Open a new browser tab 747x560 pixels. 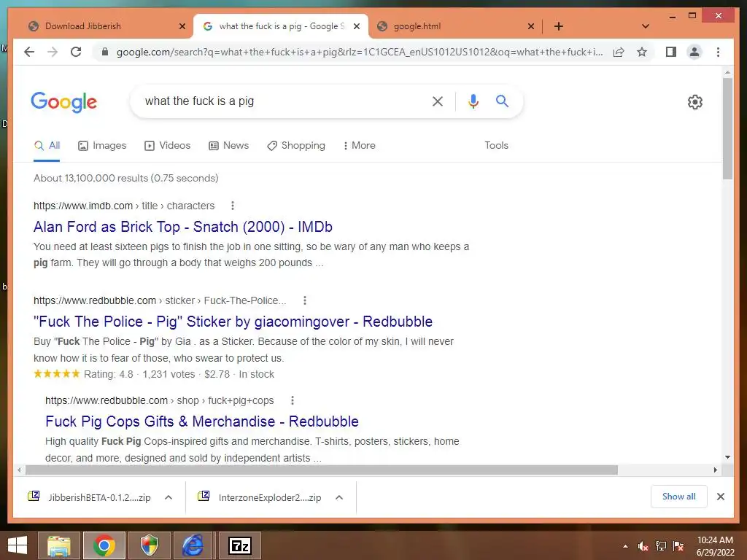tap(559, 26)
